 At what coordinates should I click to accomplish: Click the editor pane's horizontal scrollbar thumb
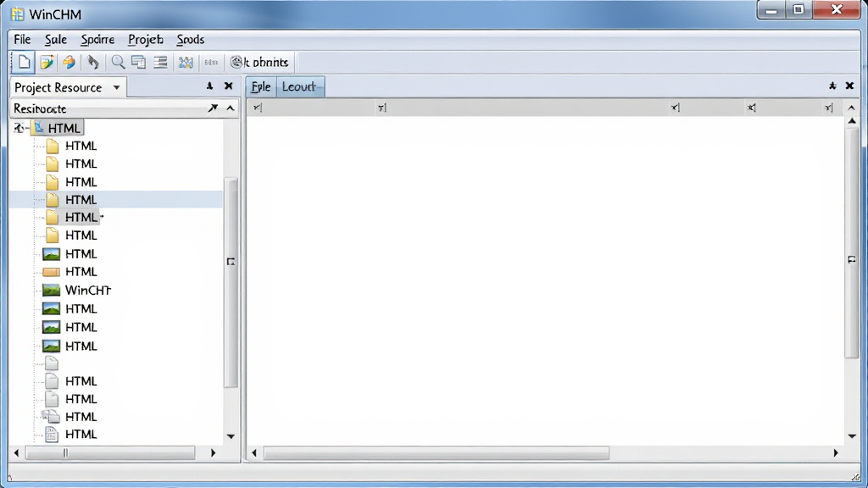pyautogui.click(x=437, y=453)
